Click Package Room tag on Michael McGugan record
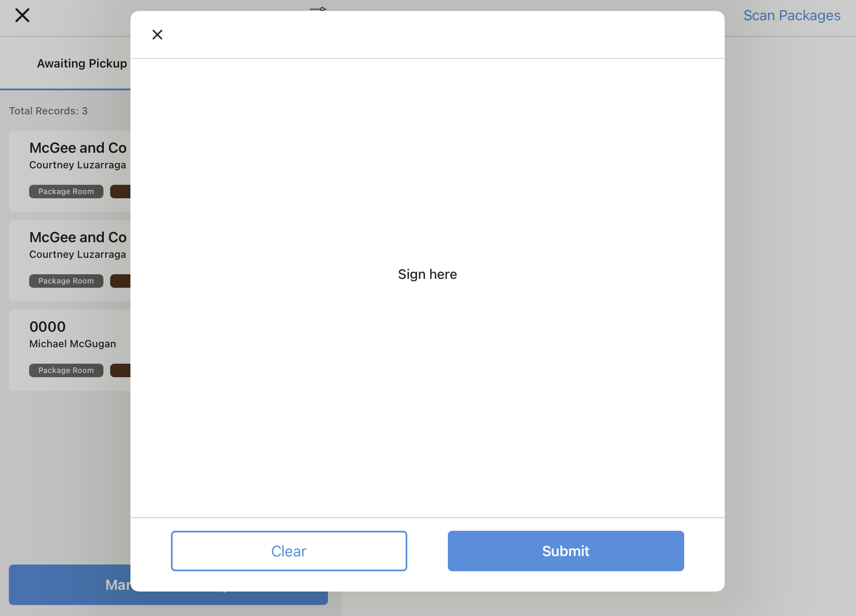The width and height of the screenshot is (856, 616). 66,370
